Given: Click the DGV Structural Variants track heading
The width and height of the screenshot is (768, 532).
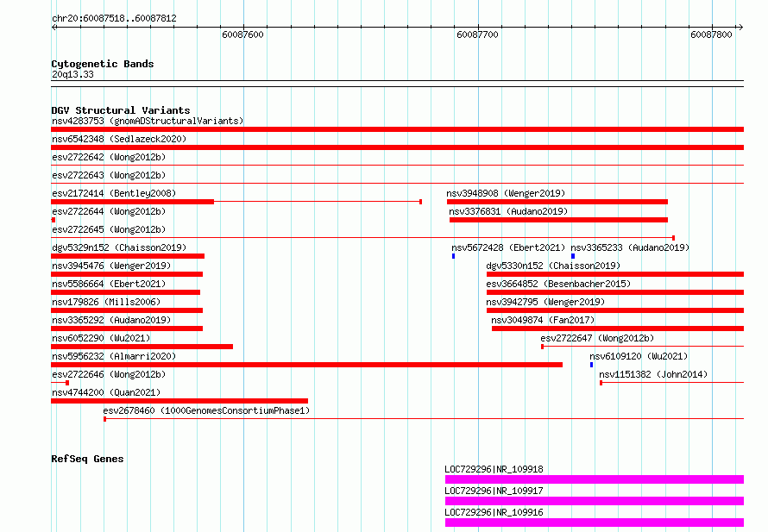Looking at the screenshot, I should point(121,110).
